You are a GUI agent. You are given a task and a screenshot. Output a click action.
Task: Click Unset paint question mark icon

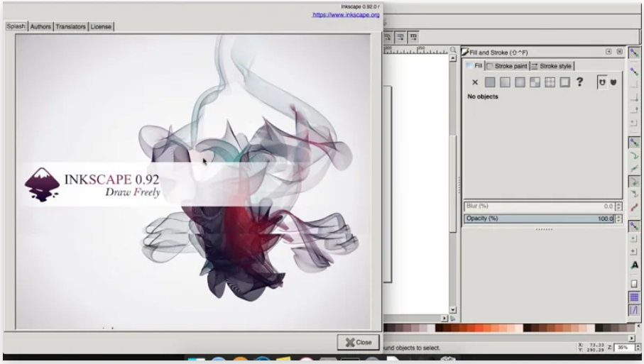tap(579, 82)
